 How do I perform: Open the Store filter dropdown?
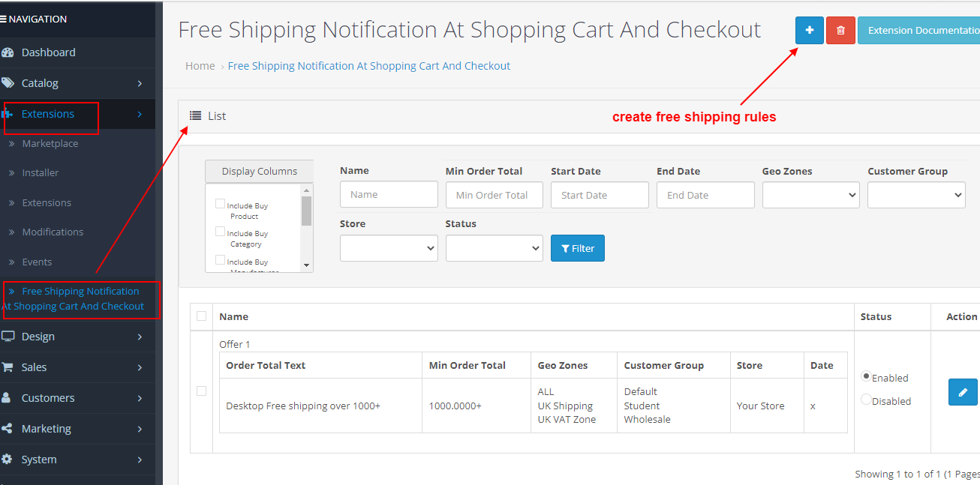click(389, 247)
